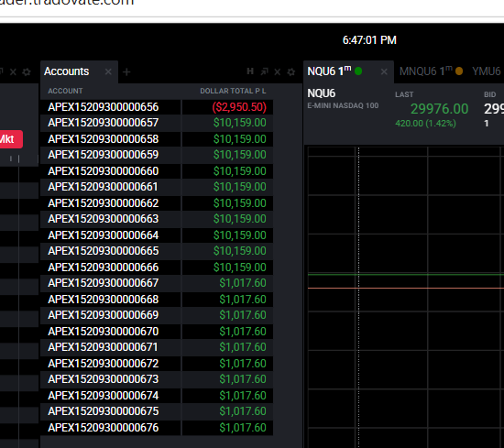Image resolution: width=504 pixels, height=448 pixels.
Task: Select account APEX15209300000676
Action: 104,428
